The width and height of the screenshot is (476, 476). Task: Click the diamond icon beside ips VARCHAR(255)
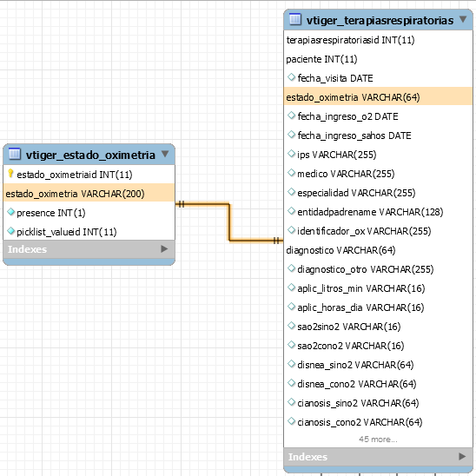[292, 154]
